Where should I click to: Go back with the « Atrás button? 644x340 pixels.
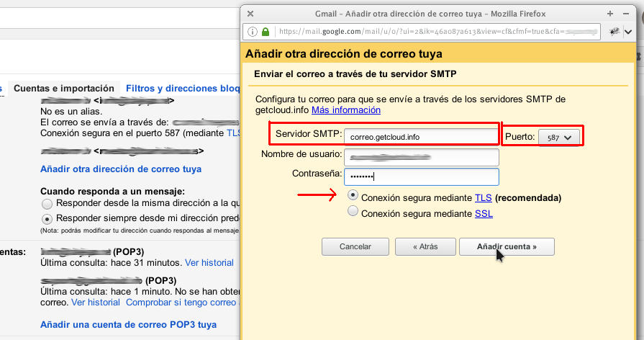425,246
